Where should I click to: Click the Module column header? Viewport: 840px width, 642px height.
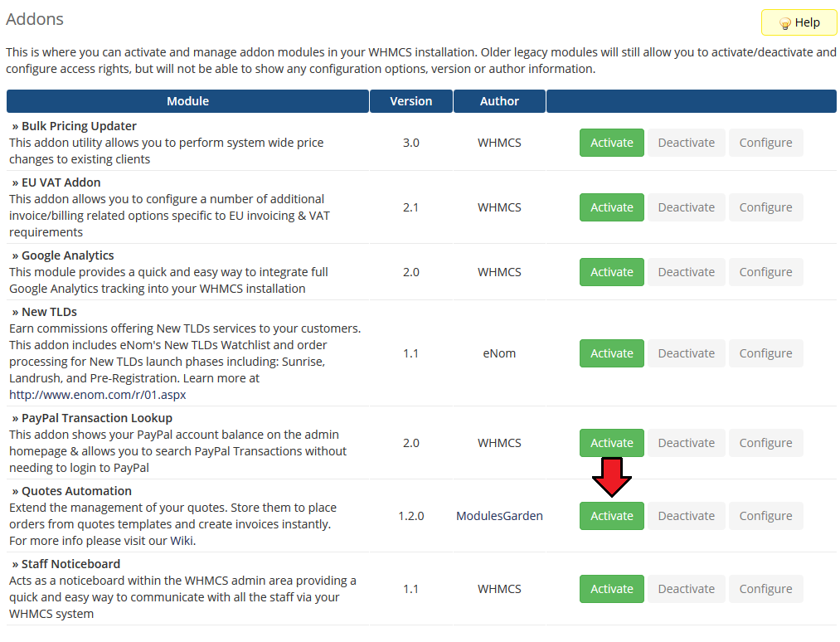pyautogui.click(x=187, y=101)
